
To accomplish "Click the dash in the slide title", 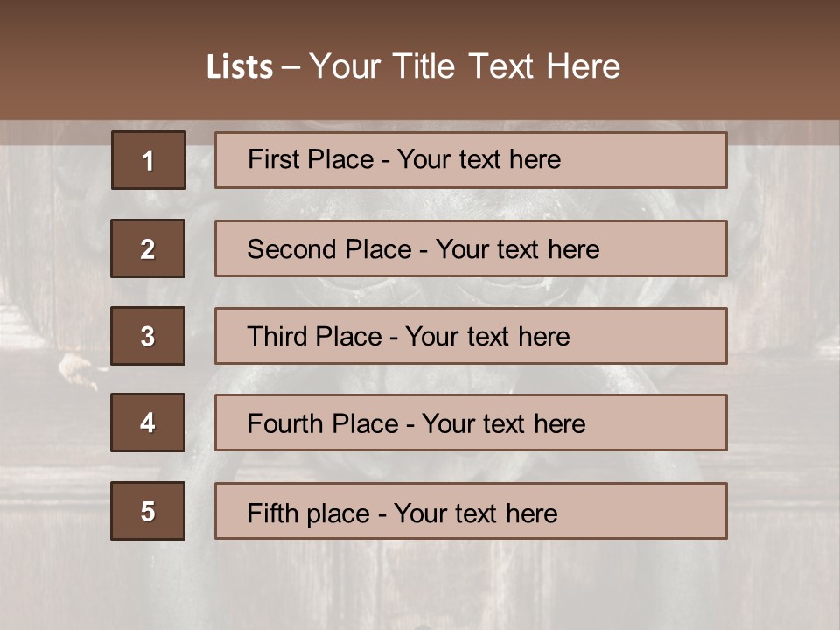I will click(x=291, y=67).
